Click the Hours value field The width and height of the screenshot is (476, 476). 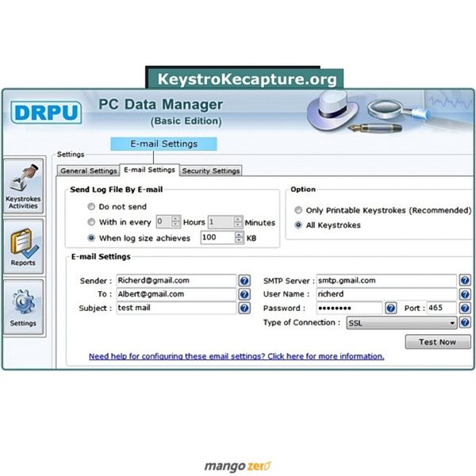(x=164, y=222)
